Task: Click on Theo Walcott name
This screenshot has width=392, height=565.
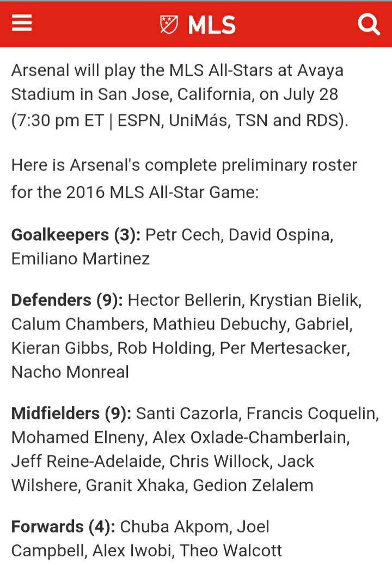Action: (231, 551)
